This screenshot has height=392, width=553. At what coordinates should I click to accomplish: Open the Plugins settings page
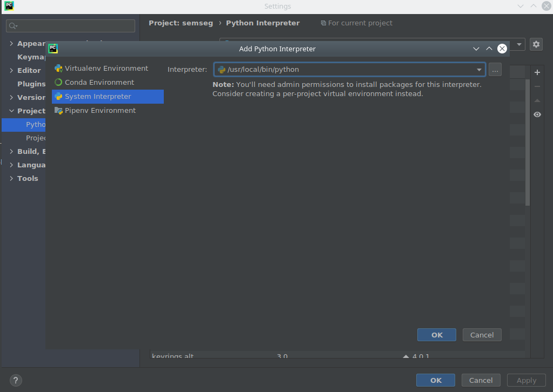(x=31, y=84)
